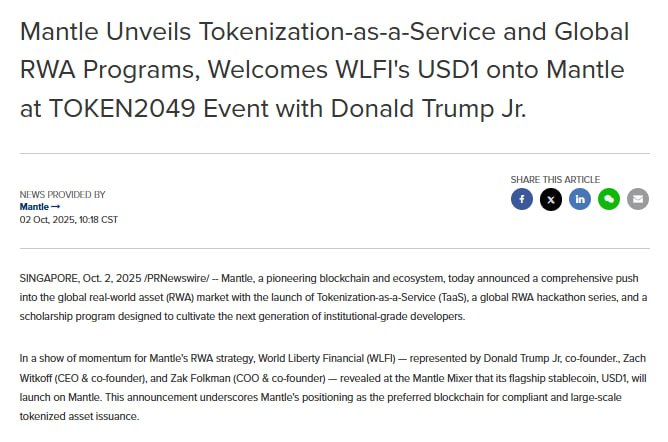Share the article on X
668x442 pixels.
pyautogui.click(x=550, y=199)
